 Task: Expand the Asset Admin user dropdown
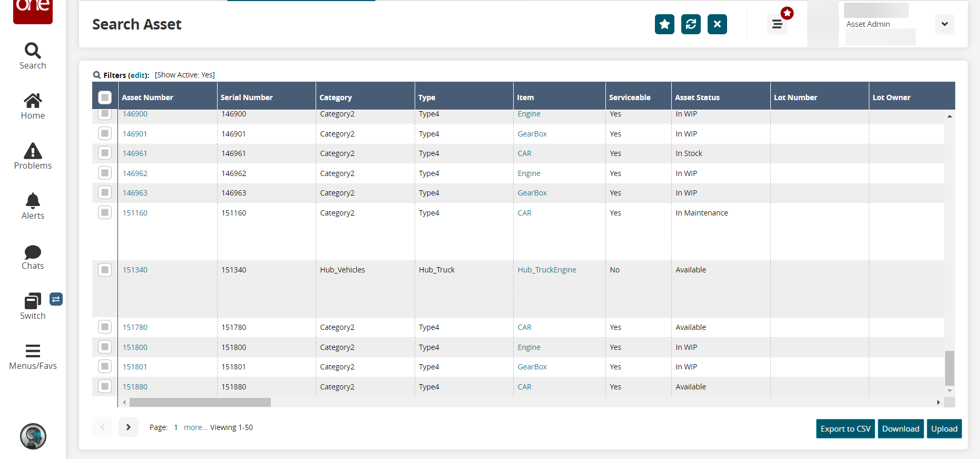(x=944, y=24)
